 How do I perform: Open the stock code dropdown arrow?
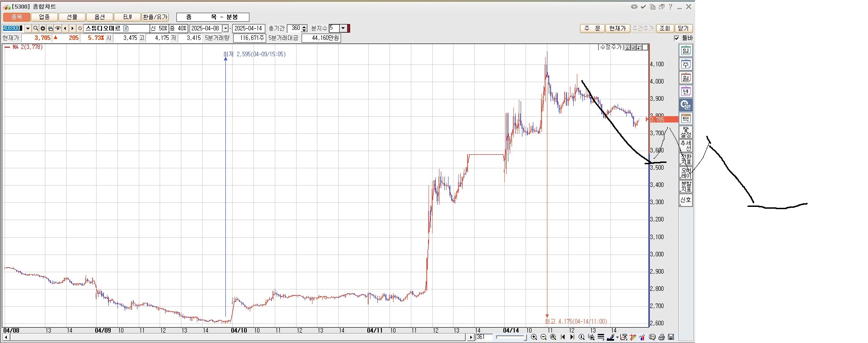tap(28, 29)
